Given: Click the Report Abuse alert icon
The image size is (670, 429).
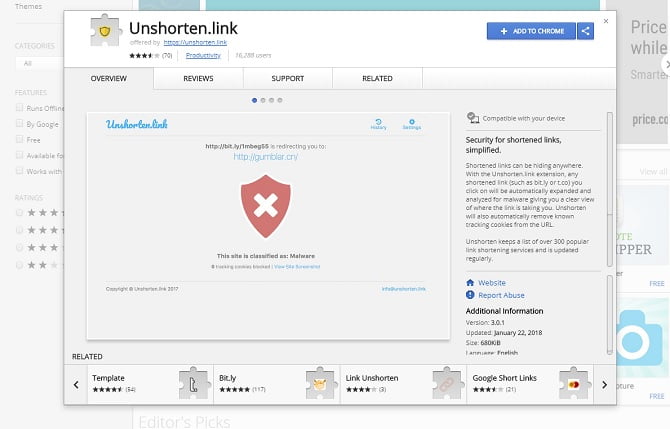Looking at the screenshot, I should point(470,295).
